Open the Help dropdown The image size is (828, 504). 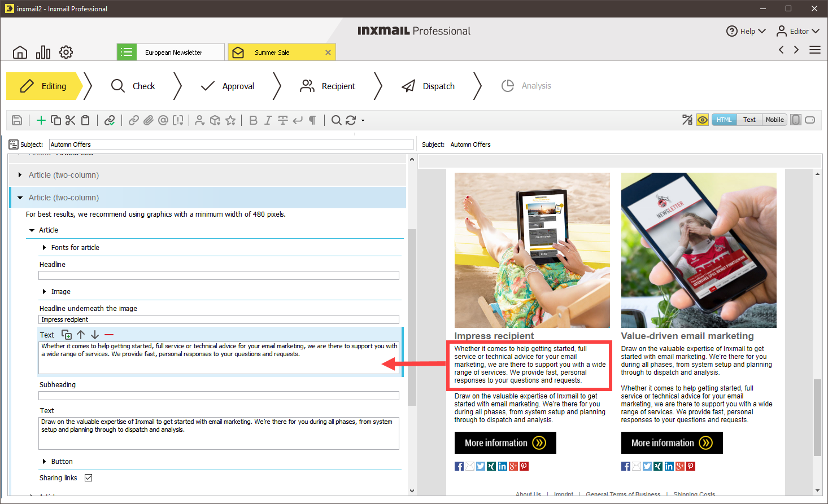[746, 31]
